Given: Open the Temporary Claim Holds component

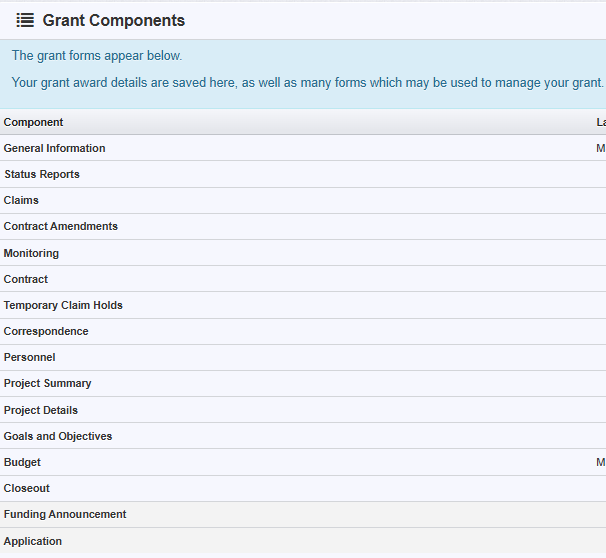Looking at the screenshot, I should click(x=63, y=305).
